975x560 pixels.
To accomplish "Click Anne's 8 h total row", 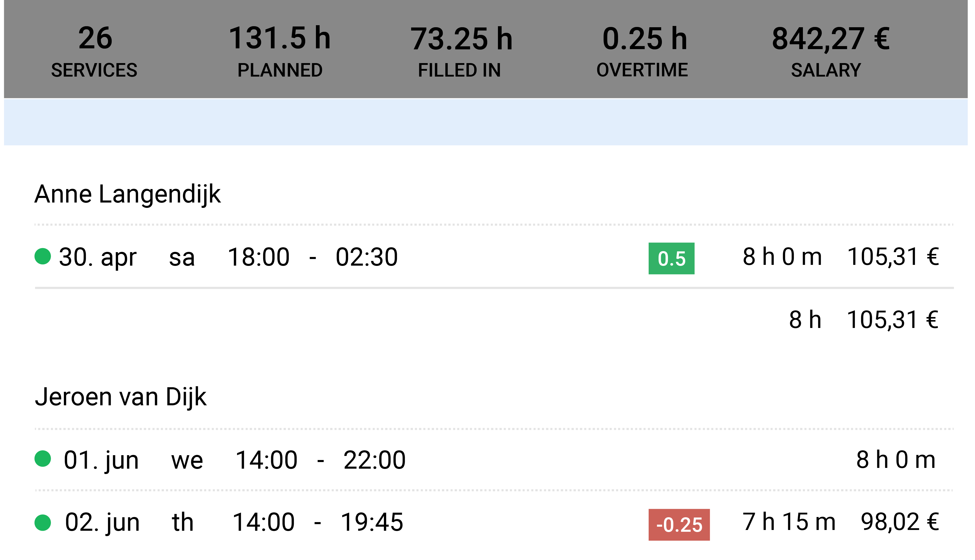I will [x=494, y=320].
